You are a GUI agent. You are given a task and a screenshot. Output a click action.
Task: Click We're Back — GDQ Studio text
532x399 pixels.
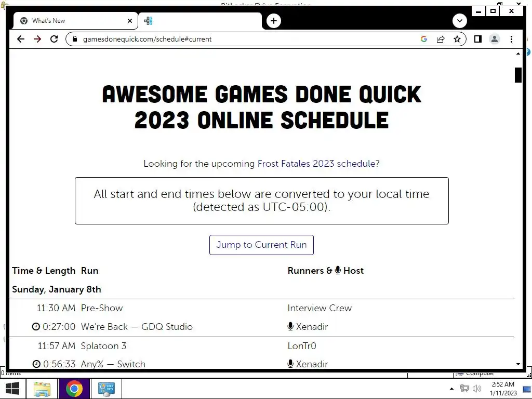coord(137,327)
